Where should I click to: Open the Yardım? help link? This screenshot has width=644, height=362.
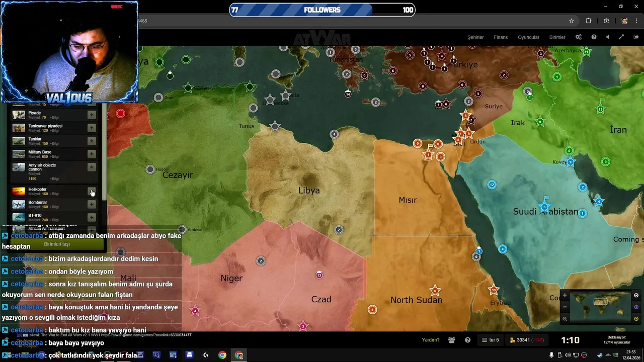(x=431, y=340)
